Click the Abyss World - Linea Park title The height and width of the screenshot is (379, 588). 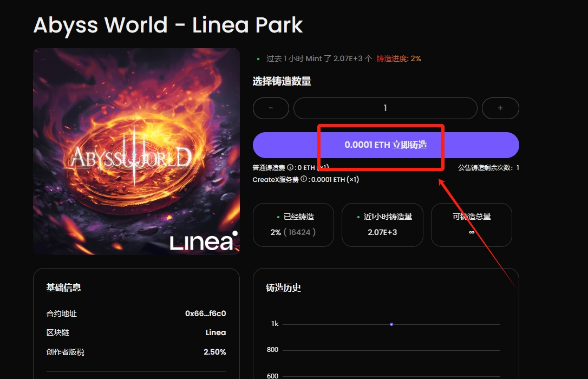click(168, 25)
